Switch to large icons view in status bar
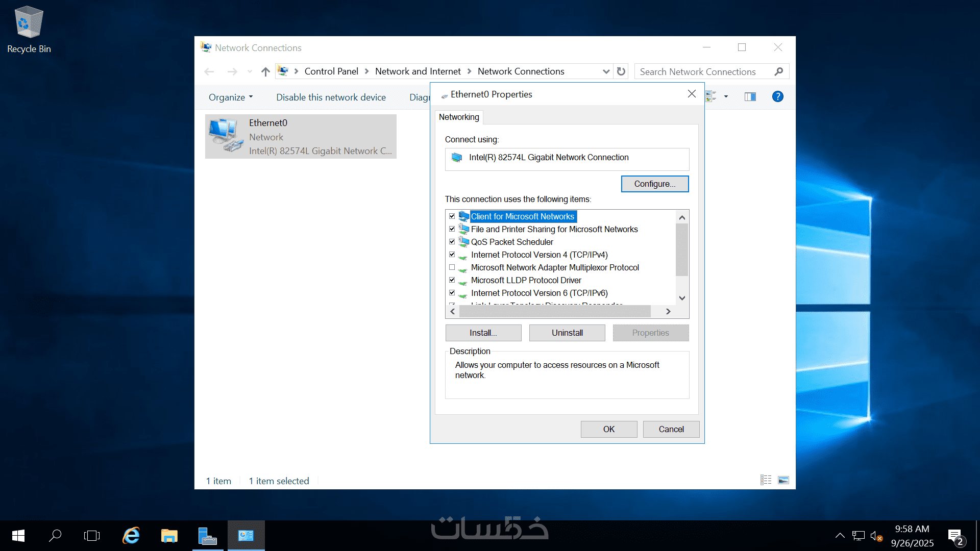 [783, 480]
